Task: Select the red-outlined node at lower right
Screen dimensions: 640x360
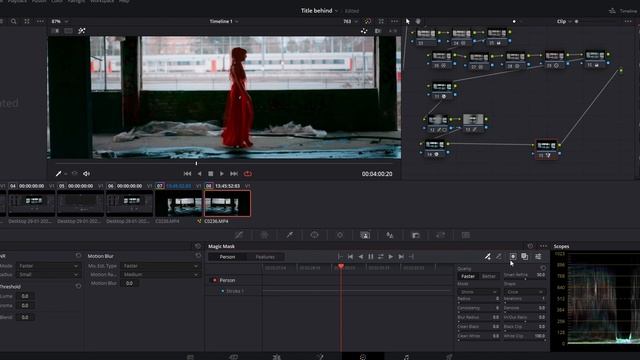Action: 547,149
